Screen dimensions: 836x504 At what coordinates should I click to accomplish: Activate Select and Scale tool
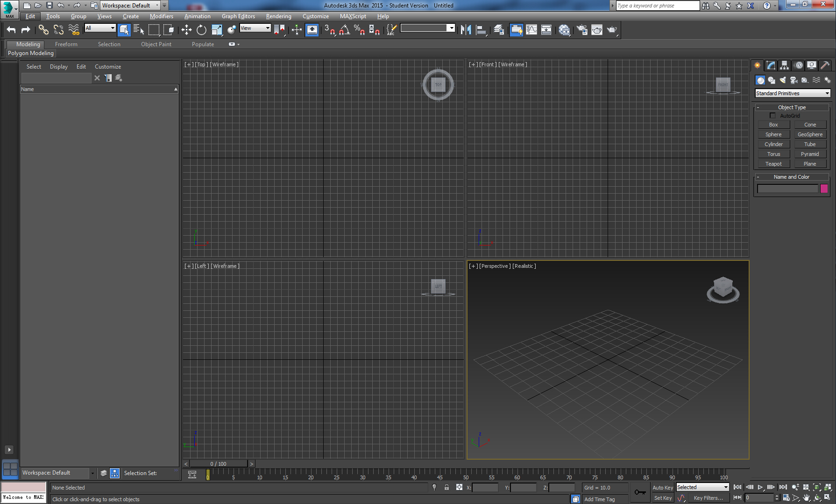click(217, 30)
